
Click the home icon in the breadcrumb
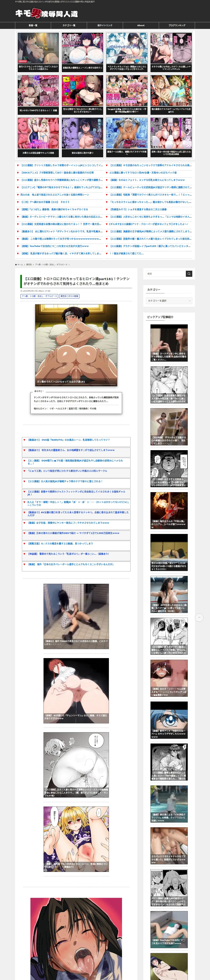pos(16,264)
